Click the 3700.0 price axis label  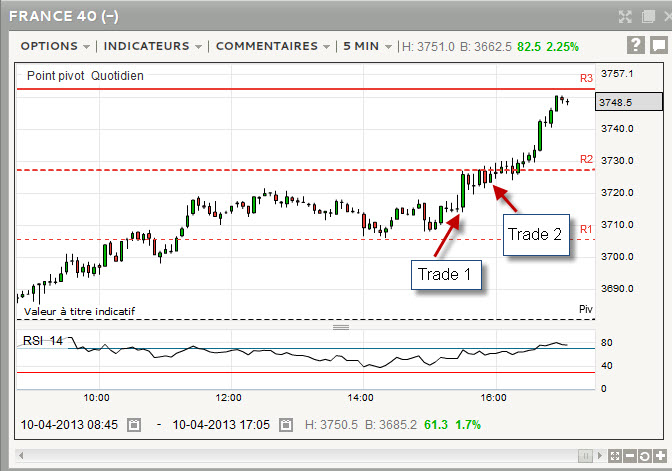(617, 256)
